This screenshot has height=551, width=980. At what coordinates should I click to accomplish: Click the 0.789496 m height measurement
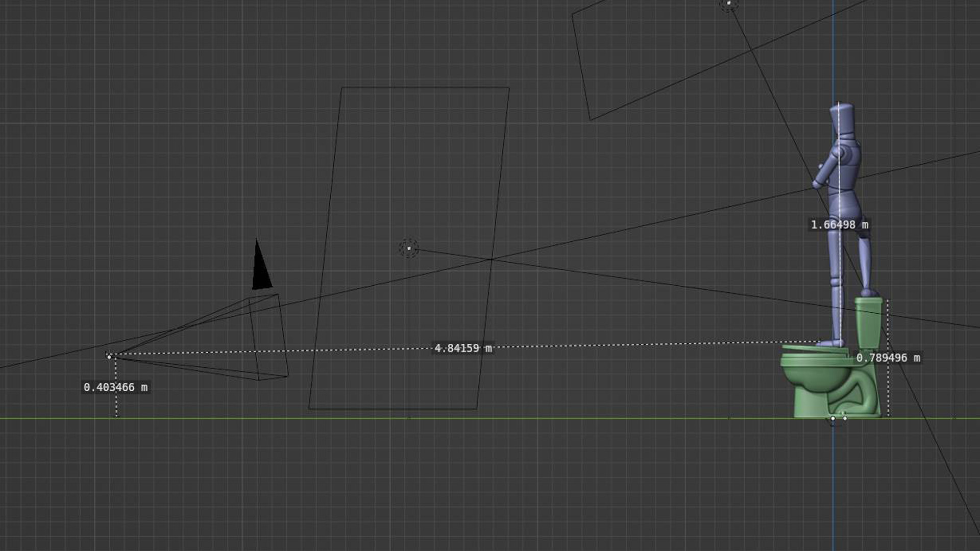tap(888, 358)
